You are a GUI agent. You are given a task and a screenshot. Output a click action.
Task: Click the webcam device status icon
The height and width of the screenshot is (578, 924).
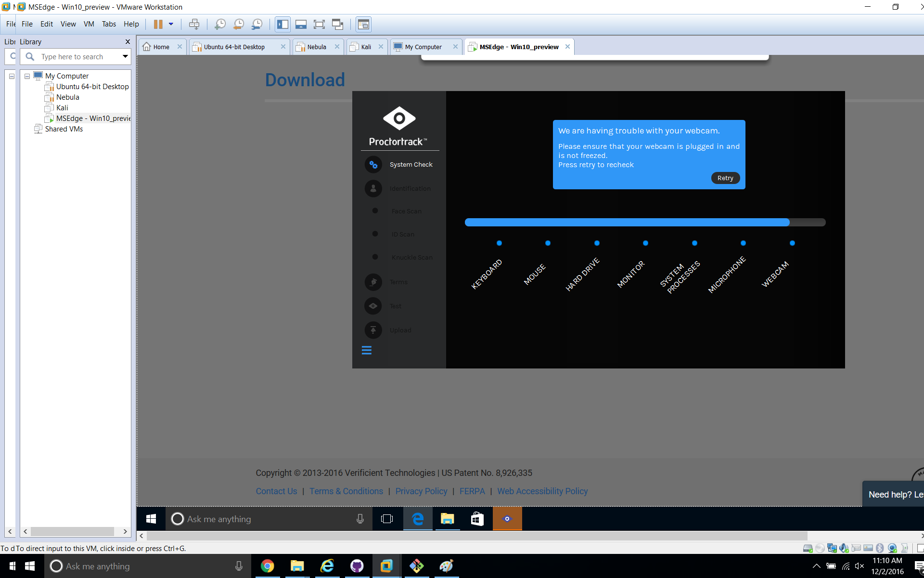(x=892, y=548)
